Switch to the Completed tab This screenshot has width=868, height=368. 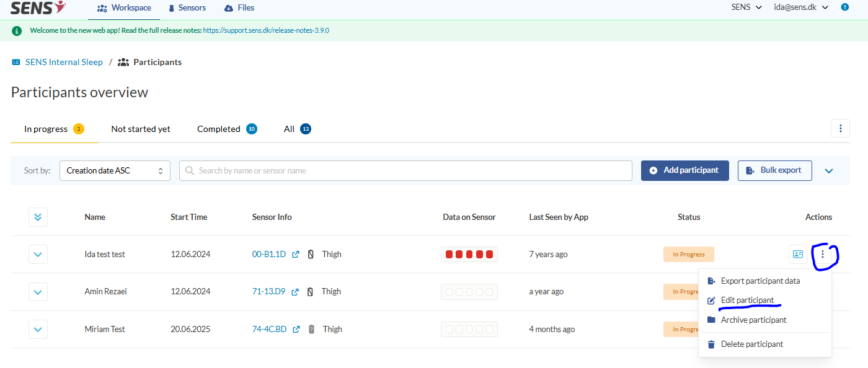(x=219, y=129)
